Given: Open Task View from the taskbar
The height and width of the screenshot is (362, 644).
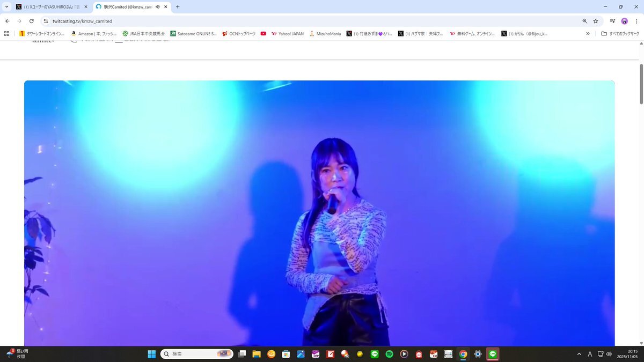Looking at the screenshot, I should [x=243, y=354].
